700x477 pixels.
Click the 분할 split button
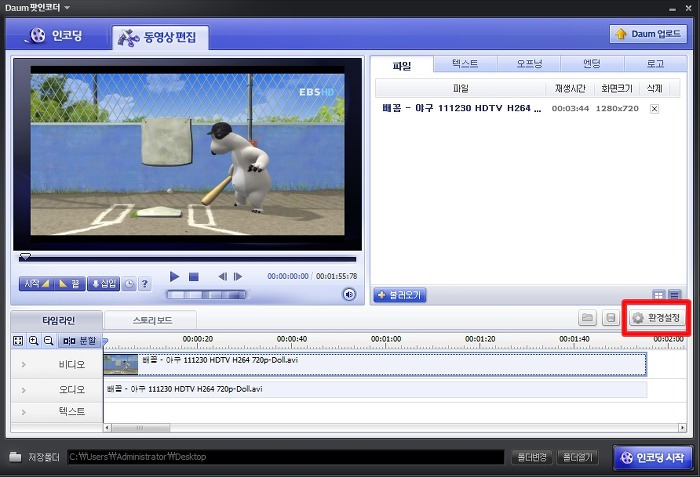click(x=79, y=341)
